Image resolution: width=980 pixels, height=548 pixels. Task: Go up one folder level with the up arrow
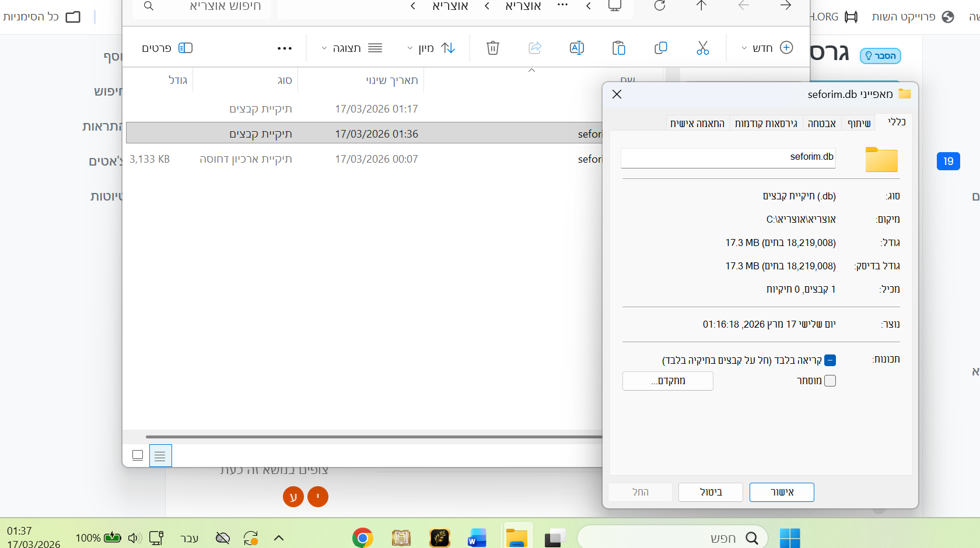[702, 6]
